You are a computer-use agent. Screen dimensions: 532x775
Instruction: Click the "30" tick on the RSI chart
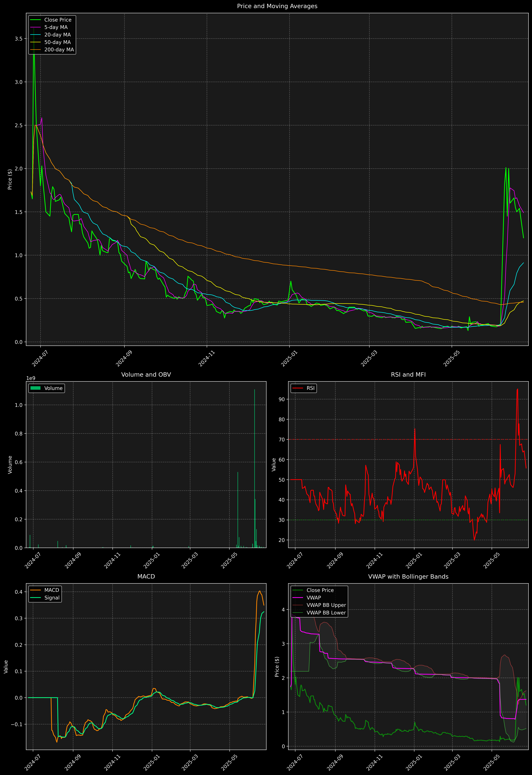pos(282,520)
